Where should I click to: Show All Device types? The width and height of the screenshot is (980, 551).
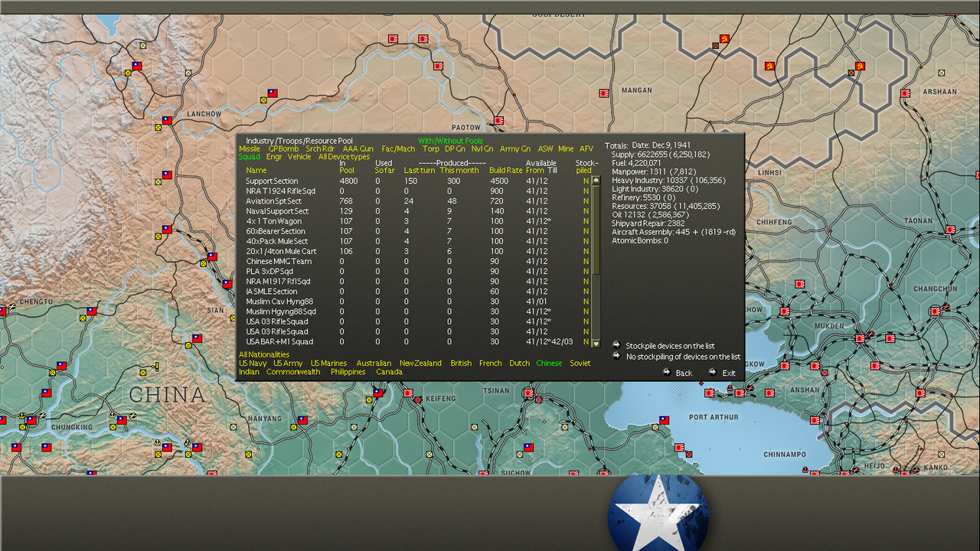pyautogui.click(x=344, y=157)
